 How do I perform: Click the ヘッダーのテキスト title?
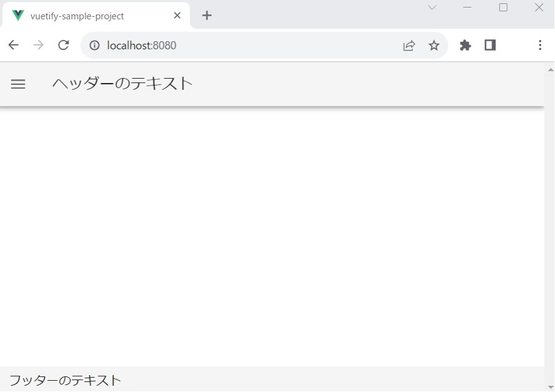point(123,84)
